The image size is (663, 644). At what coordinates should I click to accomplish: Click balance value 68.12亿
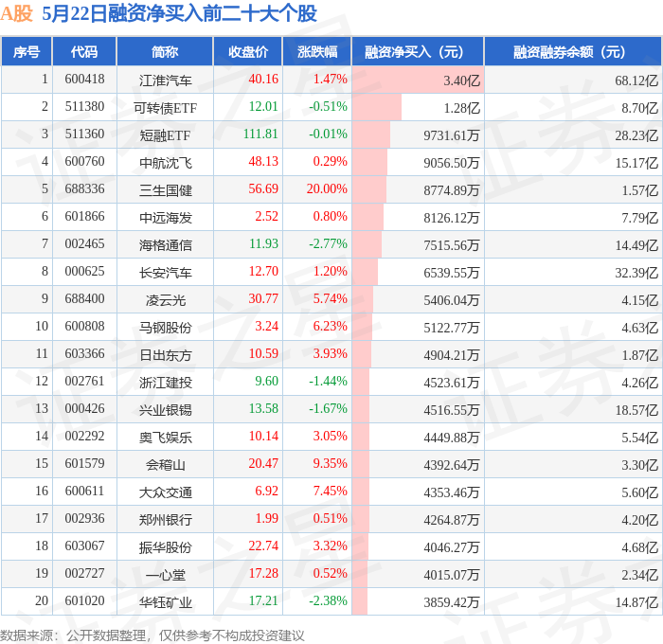coord(636,80)
